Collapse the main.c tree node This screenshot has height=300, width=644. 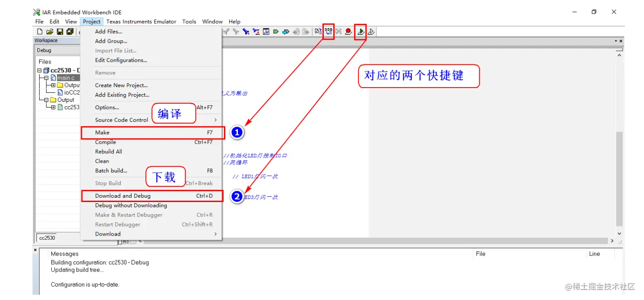coord(47,78)
